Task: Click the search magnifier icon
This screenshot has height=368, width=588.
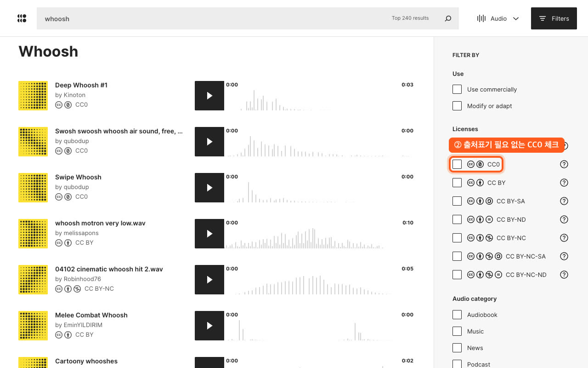Action: 448,18
